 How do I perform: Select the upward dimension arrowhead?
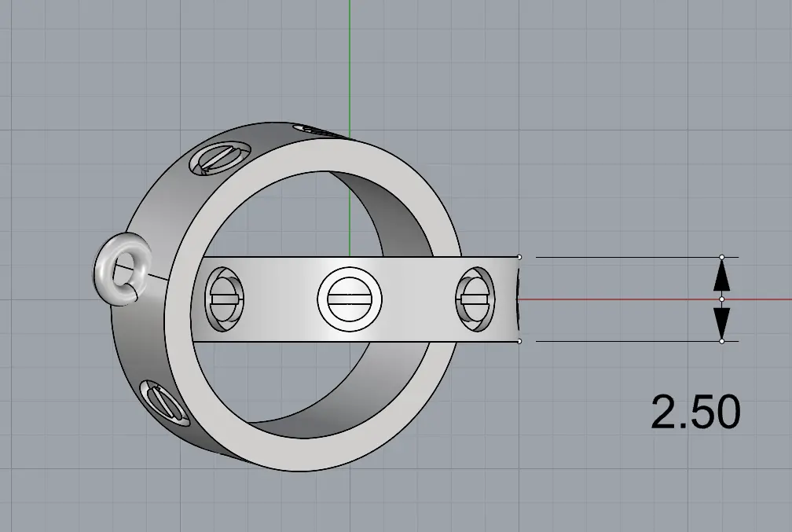tap(721, 275)
